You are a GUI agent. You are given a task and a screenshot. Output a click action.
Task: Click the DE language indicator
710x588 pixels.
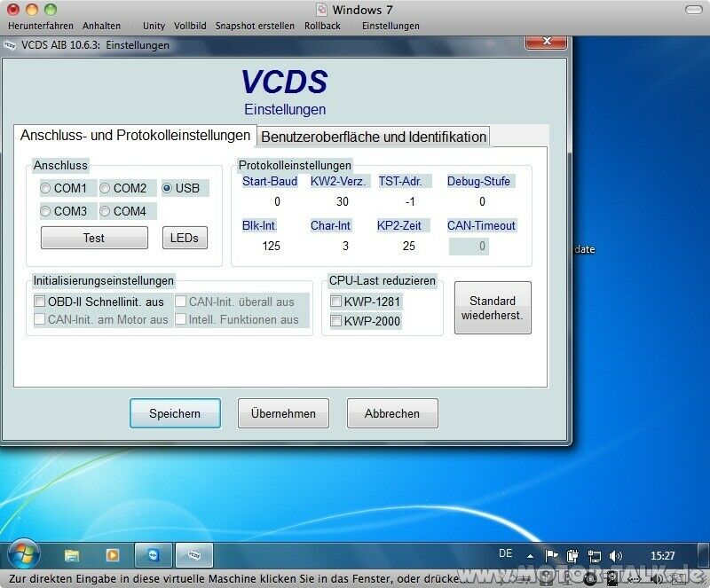point(505,553)
